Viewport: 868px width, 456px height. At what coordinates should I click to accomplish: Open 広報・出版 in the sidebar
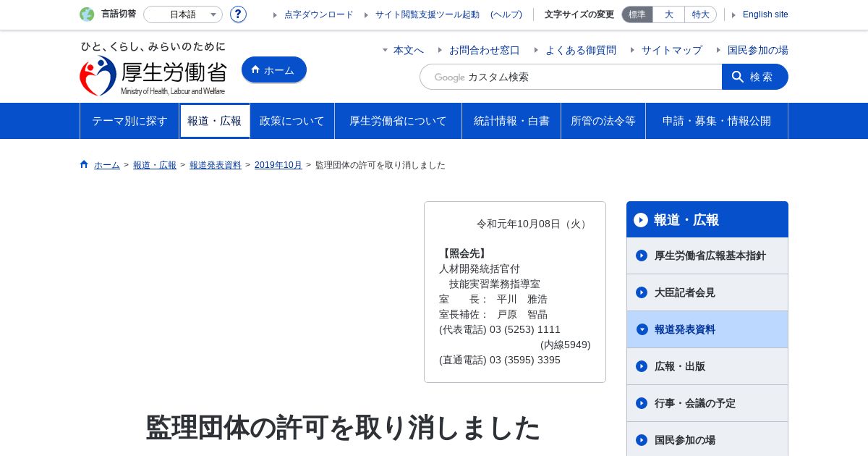(707, 366)
